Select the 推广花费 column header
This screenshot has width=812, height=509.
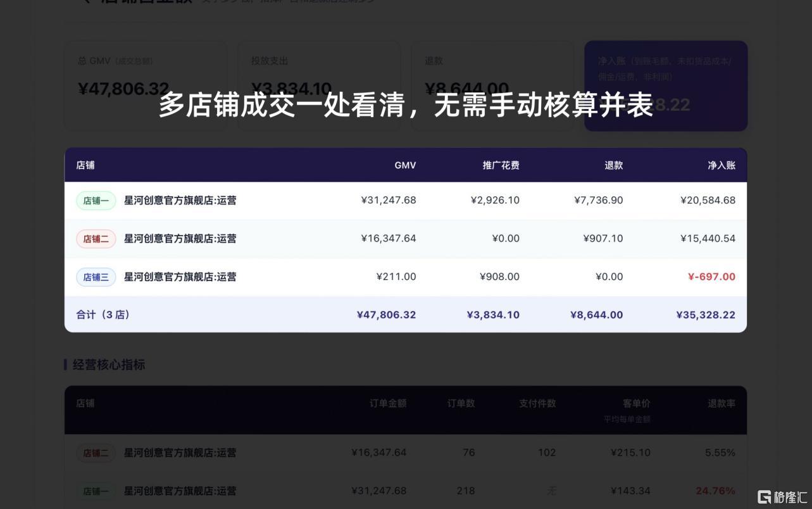pyautogui.click(x=501, y=165)
